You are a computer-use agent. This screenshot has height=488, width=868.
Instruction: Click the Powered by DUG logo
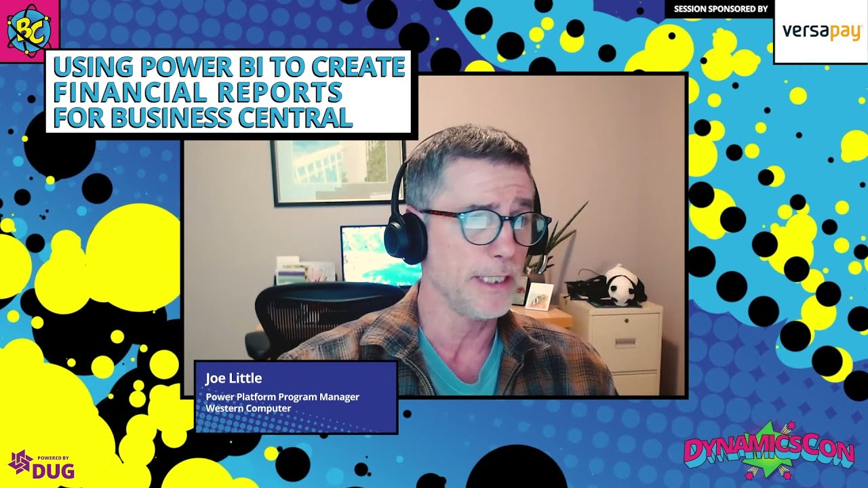coord(41,464)
